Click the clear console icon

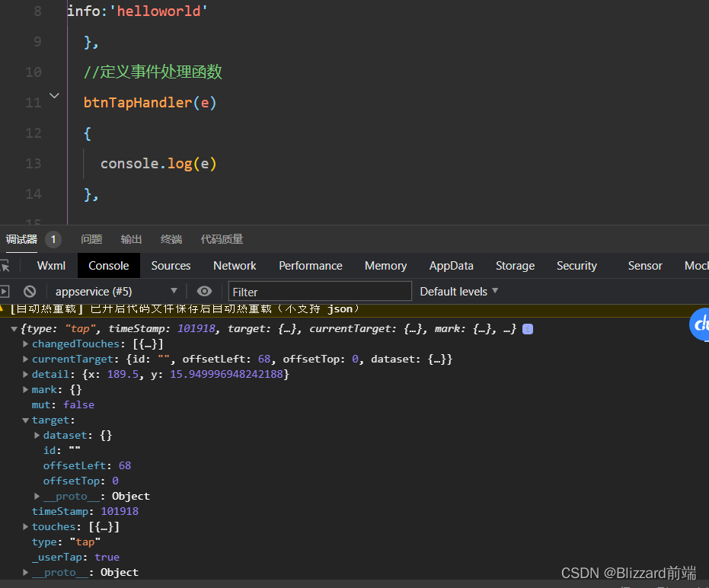point(30,291)
